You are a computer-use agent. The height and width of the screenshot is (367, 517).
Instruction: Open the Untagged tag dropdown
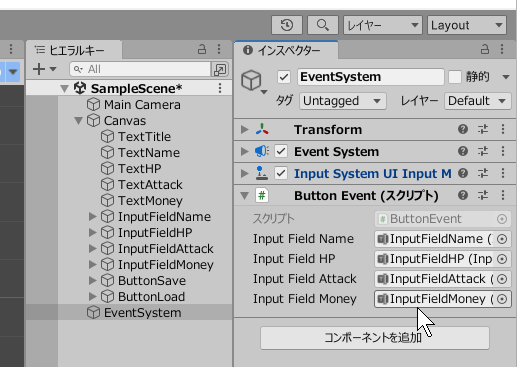343,101
